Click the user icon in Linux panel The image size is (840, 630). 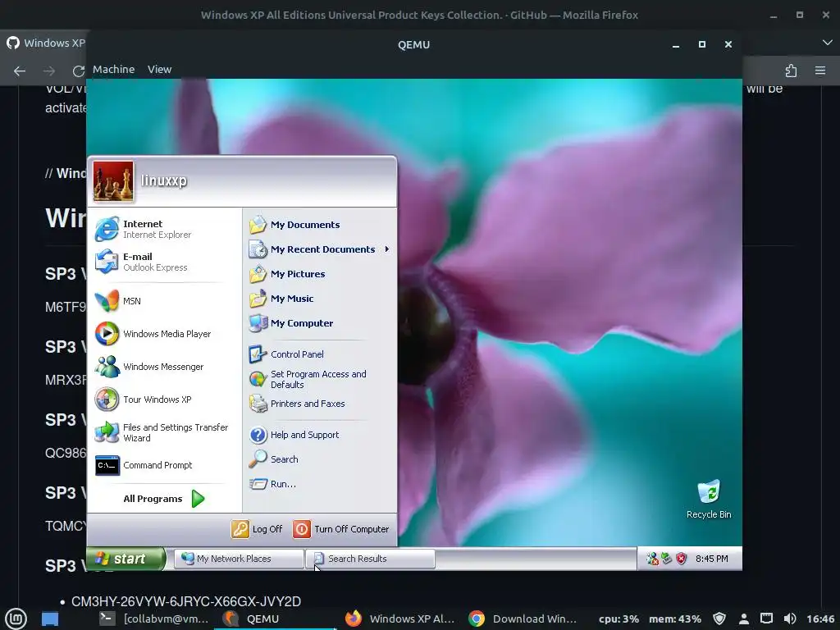tap(743, 619)
